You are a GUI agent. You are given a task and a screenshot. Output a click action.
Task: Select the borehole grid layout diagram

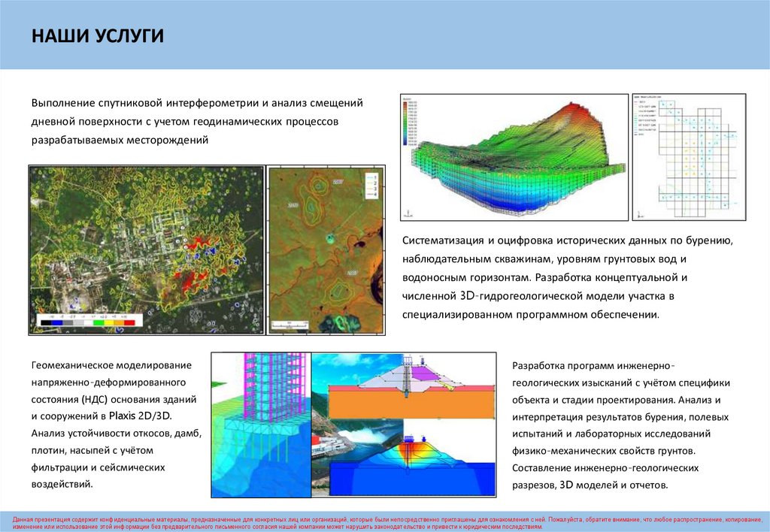[x=689, y=157]
